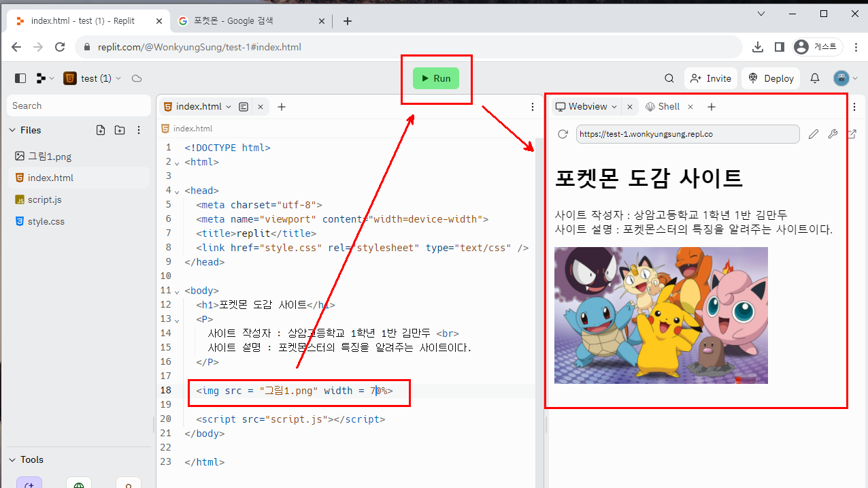This screenshot has width=868, height=488.
Task: Click the closing </html> tag on line 23
Action: (x=204, y=462)
